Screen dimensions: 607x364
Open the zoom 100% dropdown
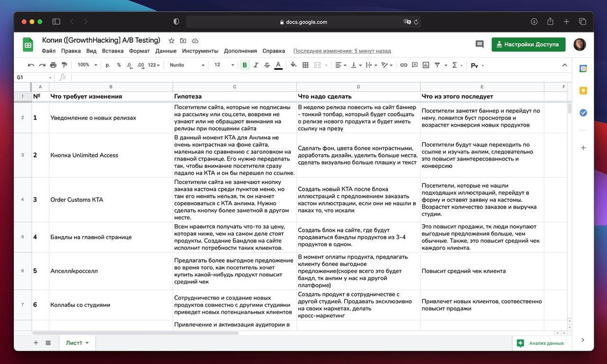[87, 65]
